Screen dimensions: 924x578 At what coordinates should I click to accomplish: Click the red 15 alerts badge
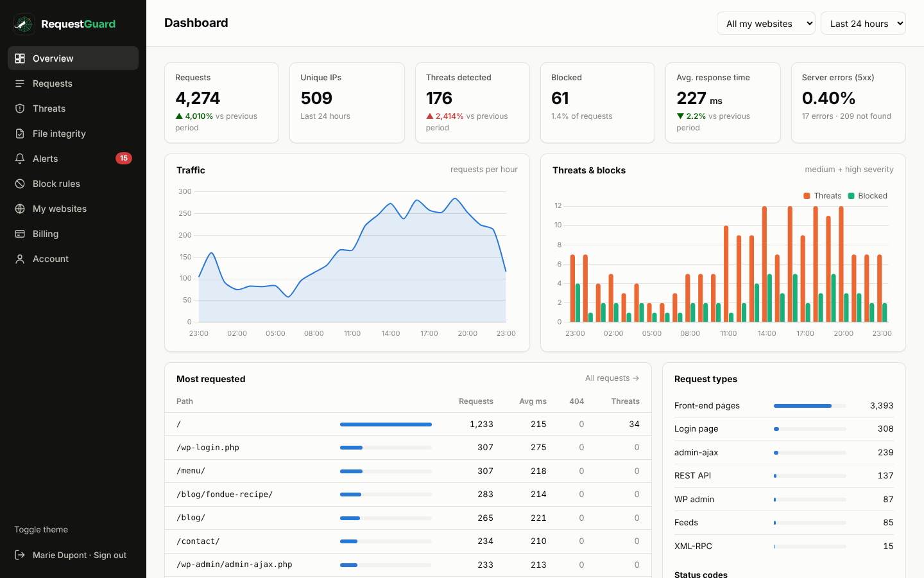[x=124, y=158]
